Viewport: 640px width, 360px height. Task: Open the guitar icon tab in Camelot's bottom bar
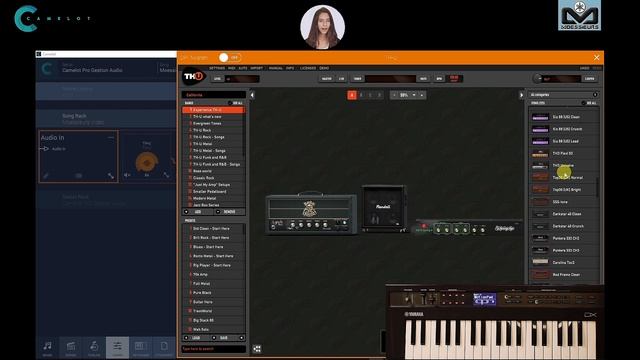[x=94, y=348]
